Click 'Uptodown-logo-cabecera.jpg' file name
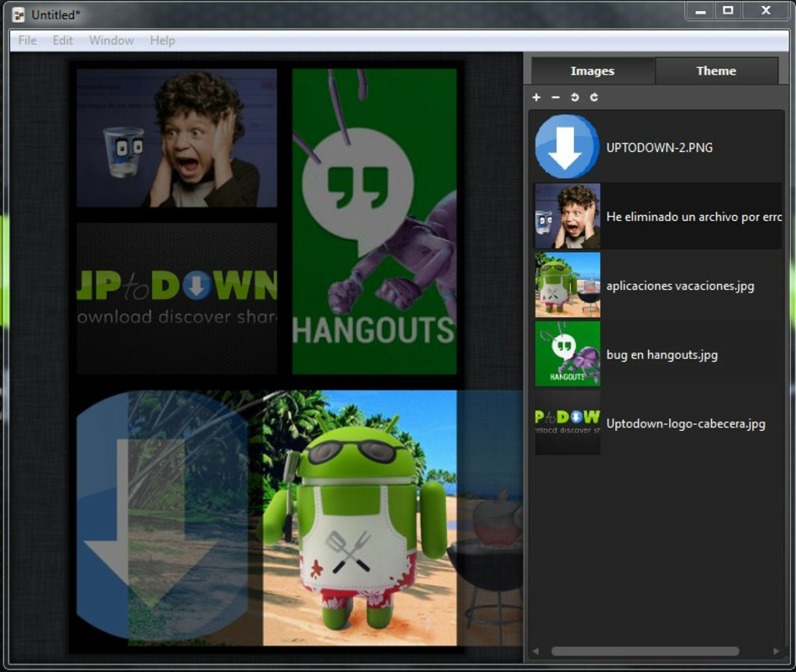The height and width of the screenshot is (672, 796). 686,423
